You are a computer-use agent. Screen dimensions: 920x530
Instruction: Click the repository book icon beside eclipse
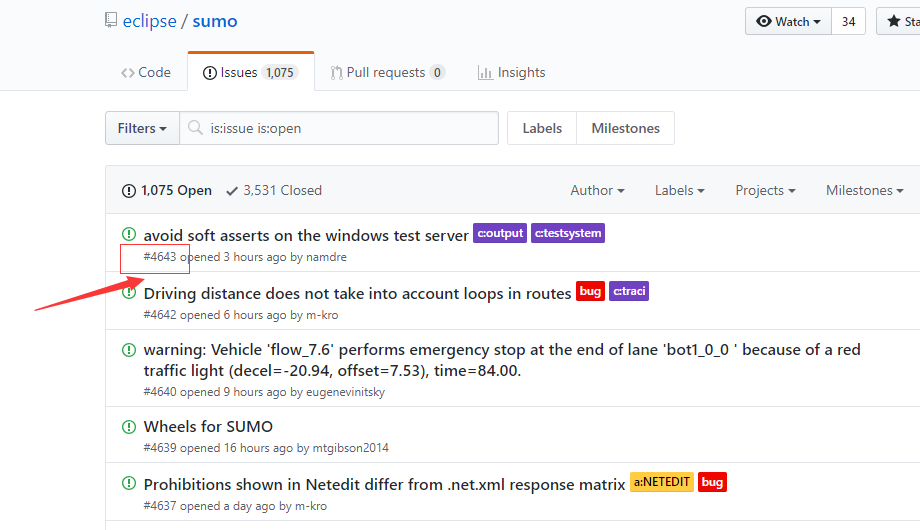click(x=111, y=21)
